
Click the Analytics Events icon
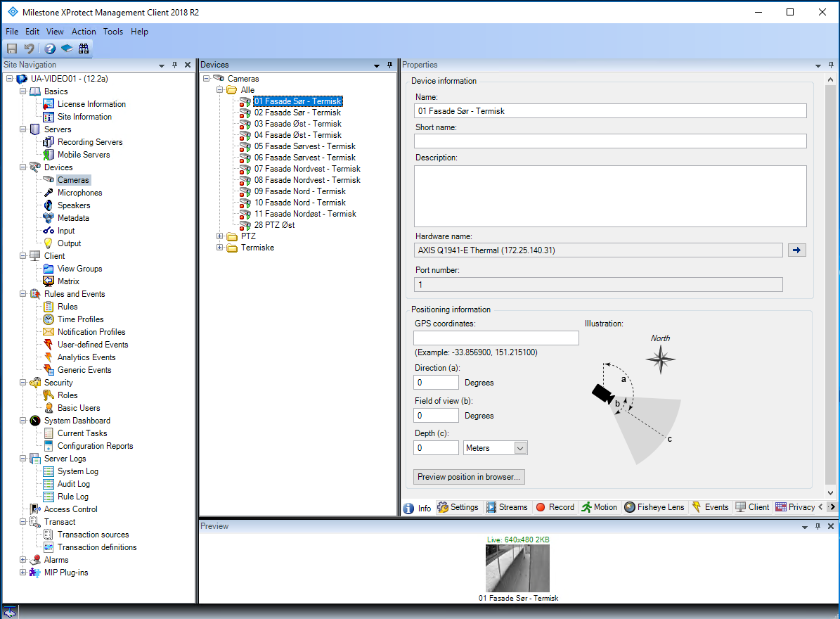49,357
